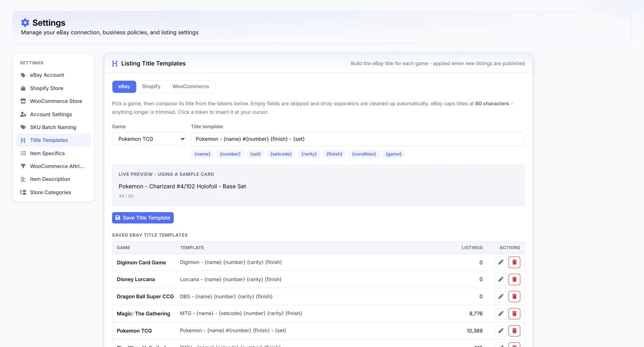Open the Game dropdown showing Pokemon TCG
Screen dimensions: 644x347
[149, 139]
